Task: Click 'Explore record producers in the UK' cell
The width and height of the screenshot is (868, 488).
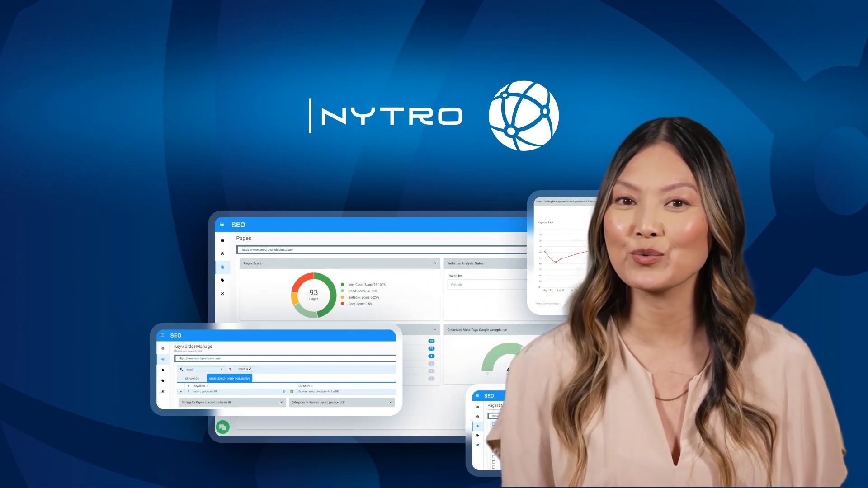Action: pyautogui.click(x=318, y=391)
